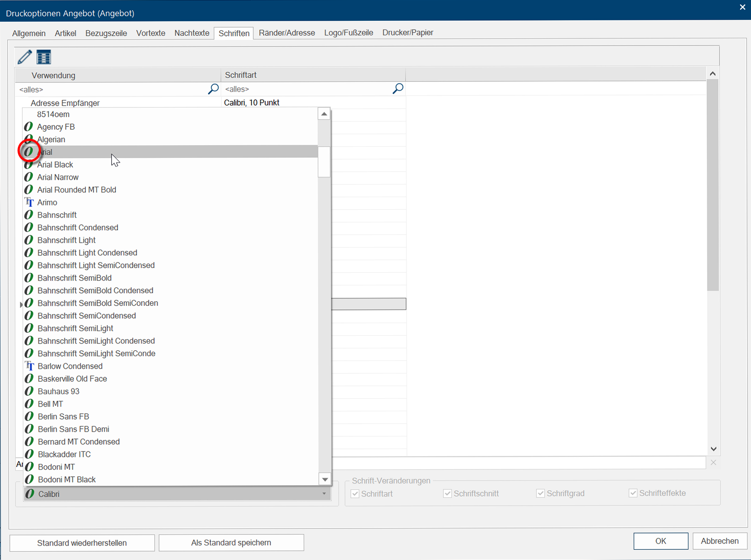Image resolution: width=751 pixels, height=560 pixels.
Task: Click font list scroll-down arrow
Action: click(325, 480)
